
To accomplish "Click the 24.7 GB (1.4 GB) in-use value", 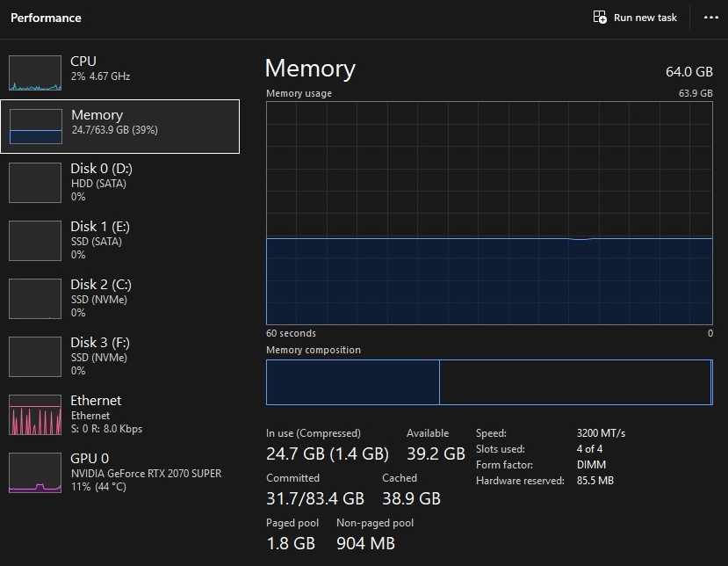I will point(328,454).
